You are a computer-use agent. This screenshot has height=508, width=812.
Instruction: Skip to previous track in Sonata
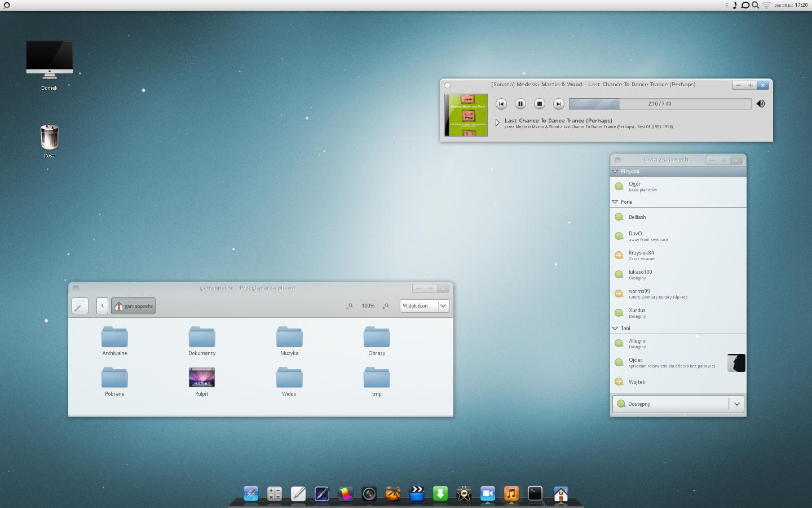(x=501, y=104)
